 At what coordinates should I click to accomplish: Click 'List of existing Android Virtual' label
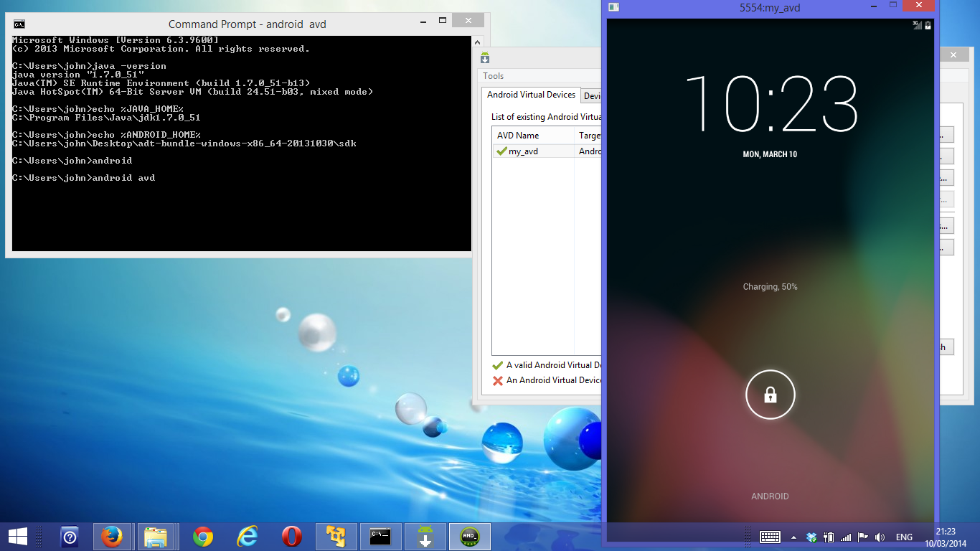pos(547,117)
